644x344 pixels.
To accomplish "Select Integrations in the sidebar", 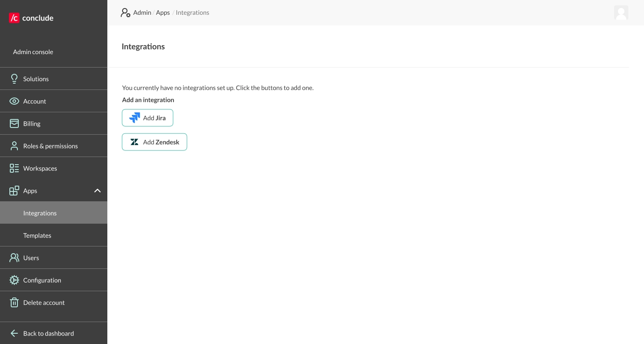I will [40, 213].
